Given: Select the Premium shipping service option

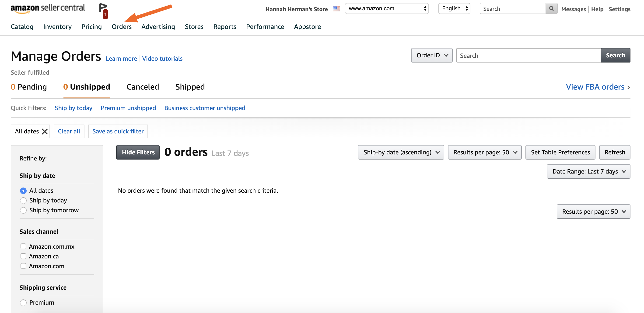Looking at the screenshot, I should [x=23, y=303].
